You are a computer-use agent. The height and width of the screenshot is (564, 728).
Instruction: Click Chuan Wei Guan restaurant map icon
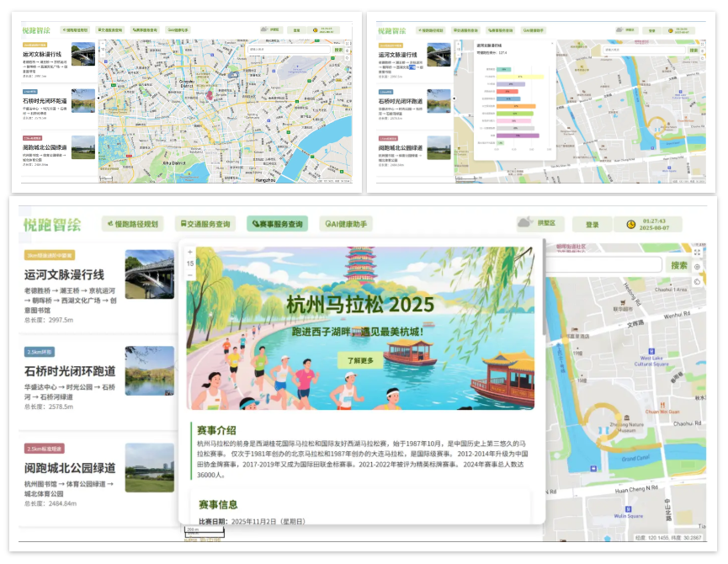tap(662, 405)
